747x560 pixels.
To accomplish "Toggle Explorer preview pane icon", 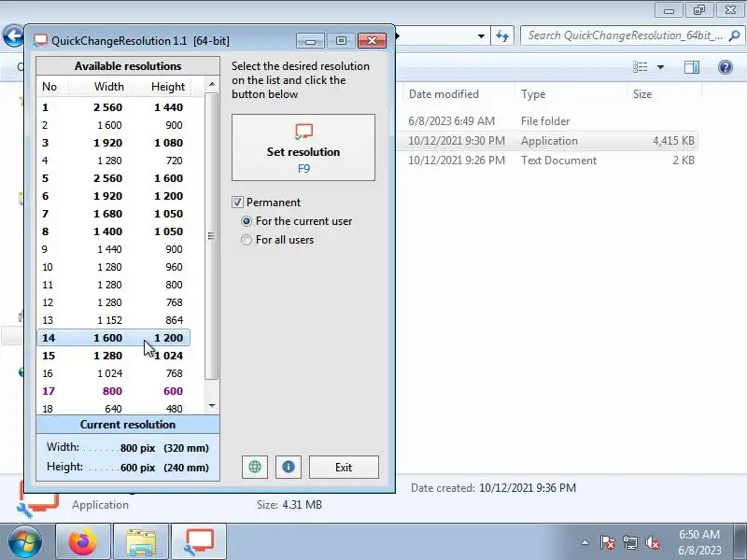I will [x=692, y=67].
